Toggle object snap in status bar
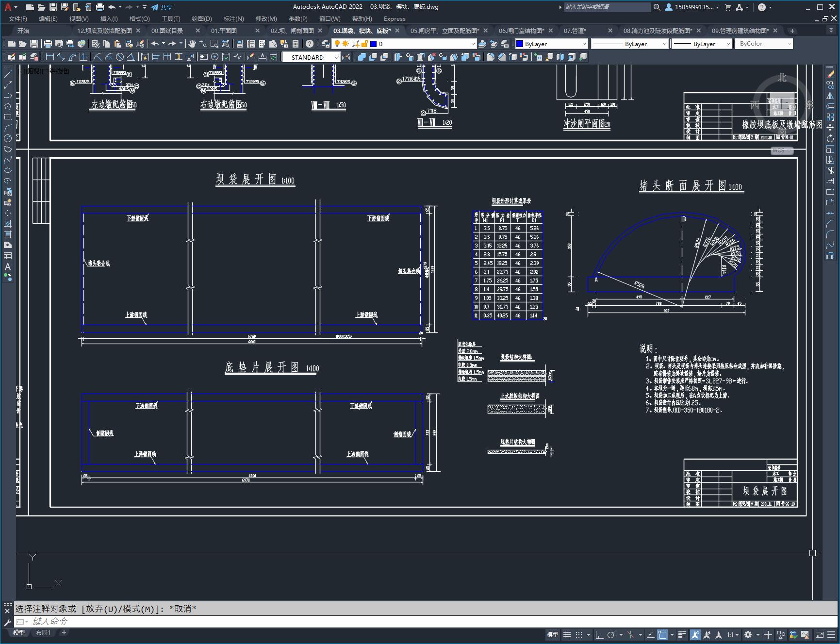 coord(662,634)
